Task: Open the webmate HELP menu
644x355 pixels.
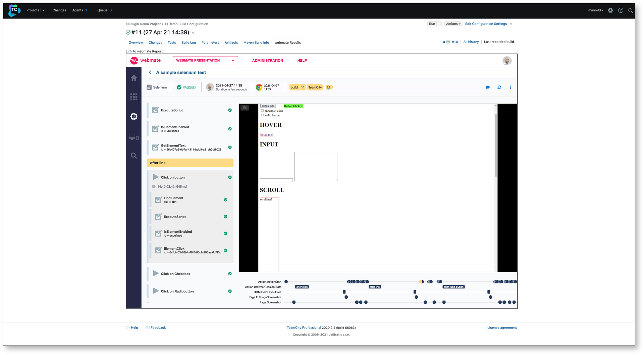Action: pos(302,61)
